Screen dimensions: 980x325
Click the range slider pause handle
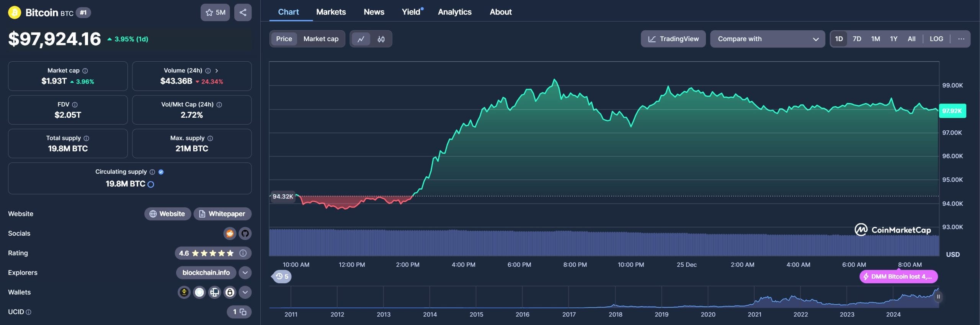pyautogui.click(x=938, y=297)
